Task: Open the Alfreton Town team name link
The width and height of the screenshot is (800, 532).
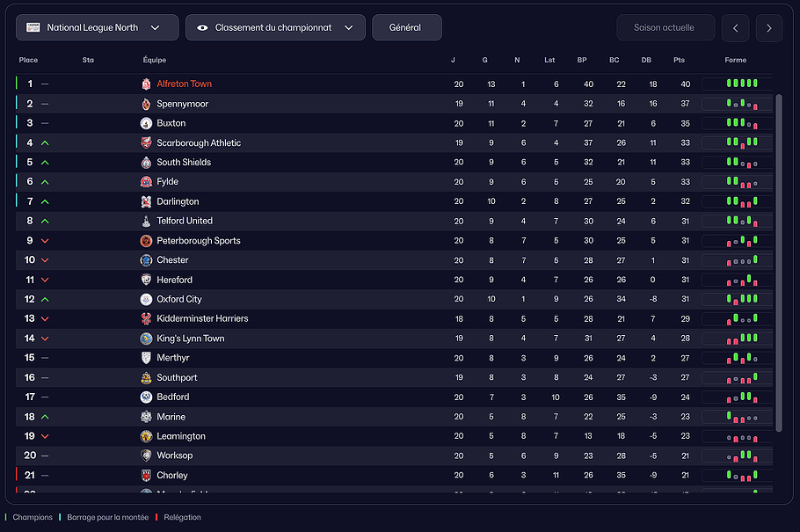Action: click(184, 84)
